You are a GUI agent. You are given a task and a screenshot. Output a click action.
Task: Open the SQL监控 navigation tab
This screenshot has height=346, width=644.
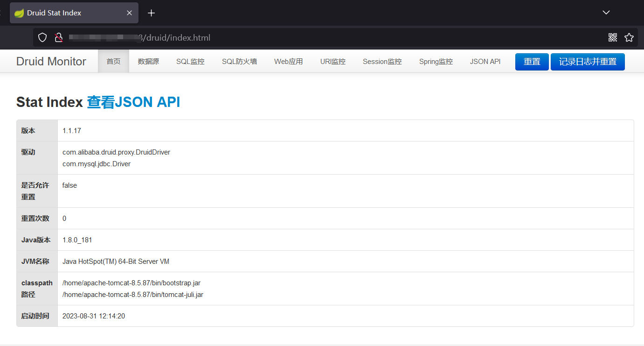pos(190,61)
